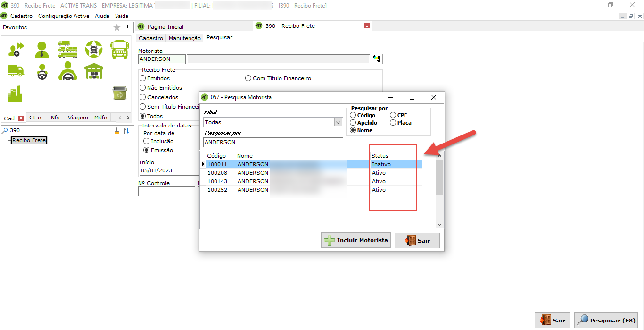
Task: Search by CPF radio option
Action: point(393,115)
